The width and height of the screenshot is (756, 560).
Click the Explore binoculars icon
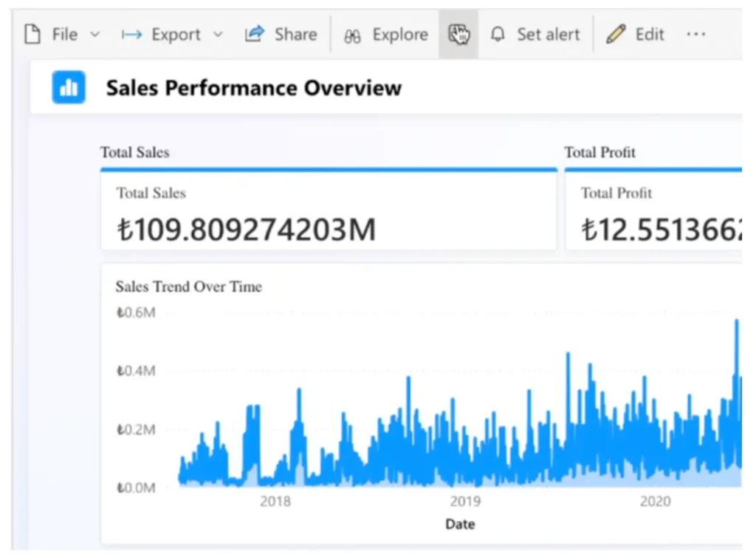coord(353,35)
